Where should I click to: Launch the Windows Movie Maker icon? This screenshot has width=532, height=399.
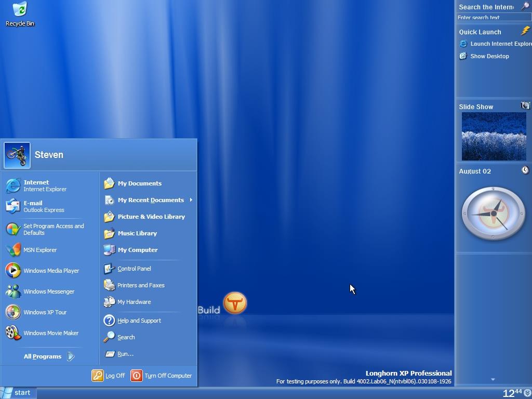tap(13, 333)
